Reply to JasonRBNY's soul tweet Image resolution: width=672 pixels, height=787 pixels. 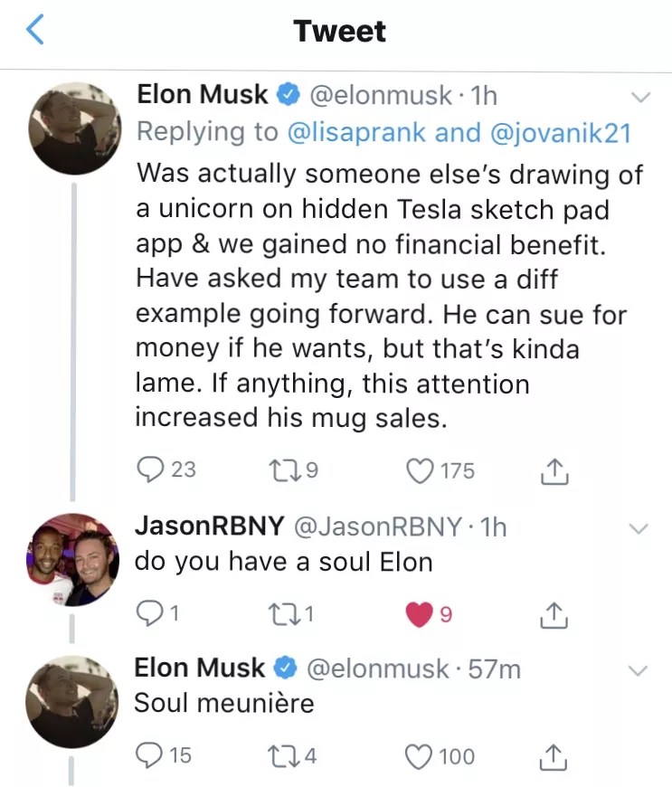coord(147,615)
